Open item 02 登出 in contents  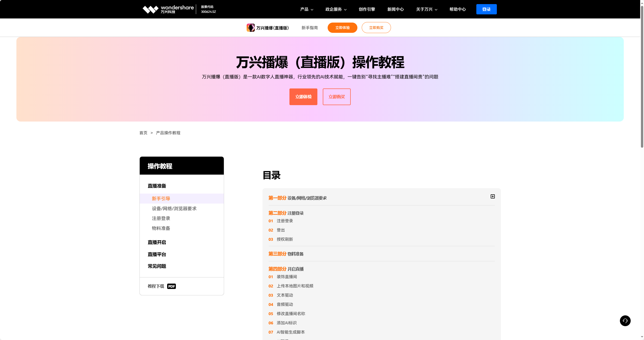pyautogui.click(x=277, y=230)
